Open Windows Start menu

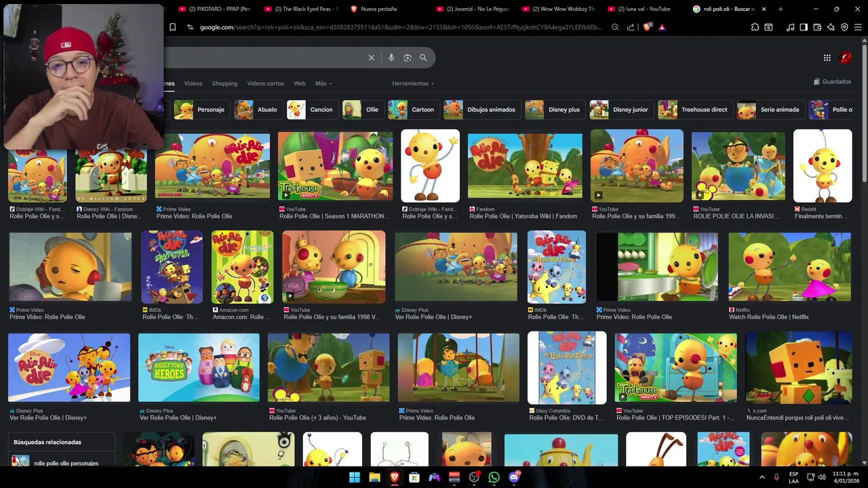click(355, 477)
